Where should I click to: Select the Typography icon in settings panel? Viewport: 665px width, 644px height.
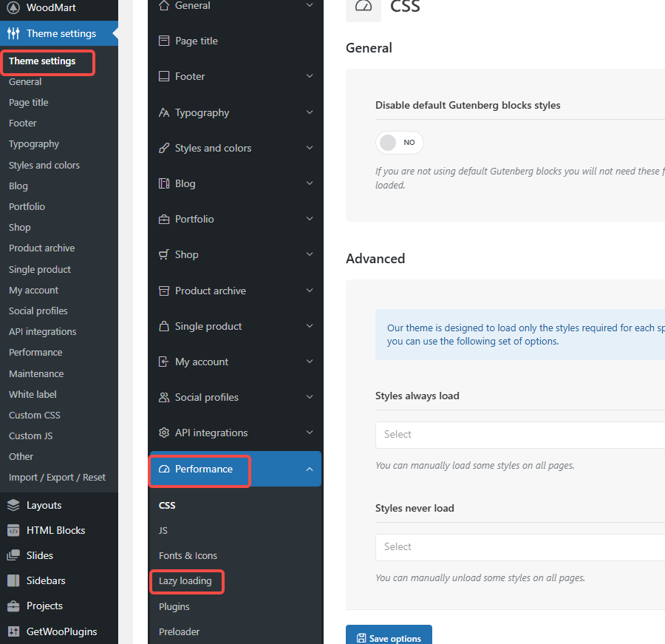(x=163, y=112)
